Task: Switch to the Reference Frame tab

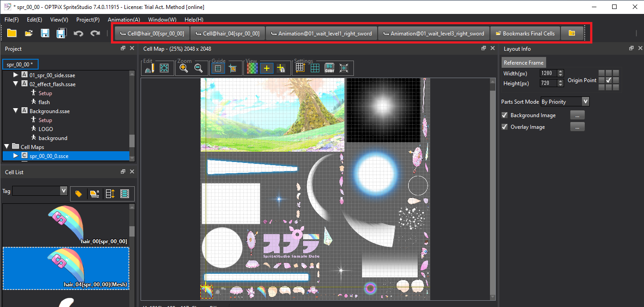Action: coord(523,63)
